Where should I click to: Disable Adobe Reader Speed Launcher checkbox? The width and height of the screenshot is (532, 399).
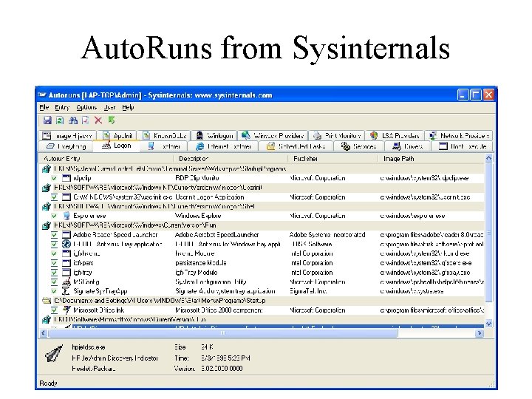(54, 235)
